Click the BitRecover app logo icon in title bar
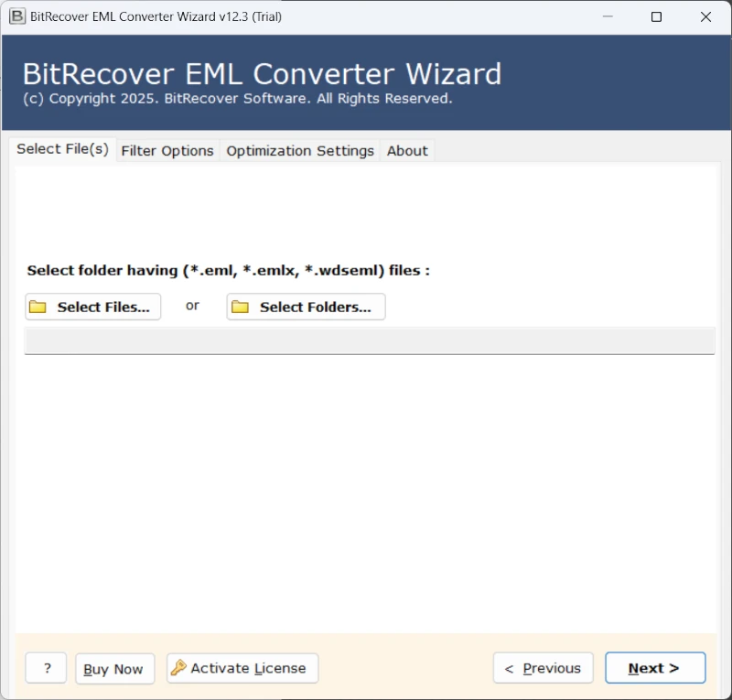732x700 pixels. tap(17, 16)
